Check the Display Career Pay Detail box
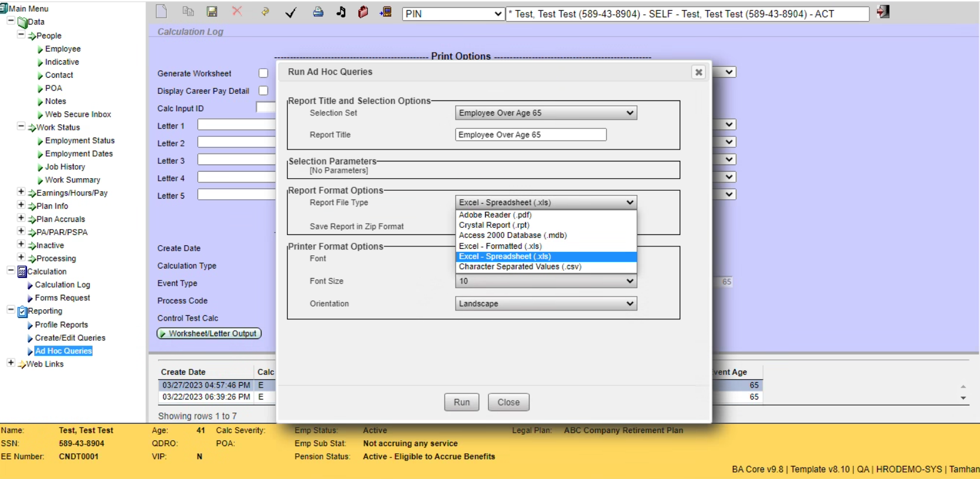The height and width of the screenshot is (479, 980). coord(263,91)
